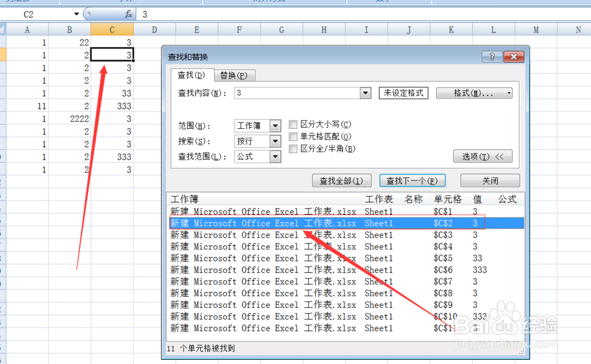Click cell A6 containing 11

click(27, 106)
